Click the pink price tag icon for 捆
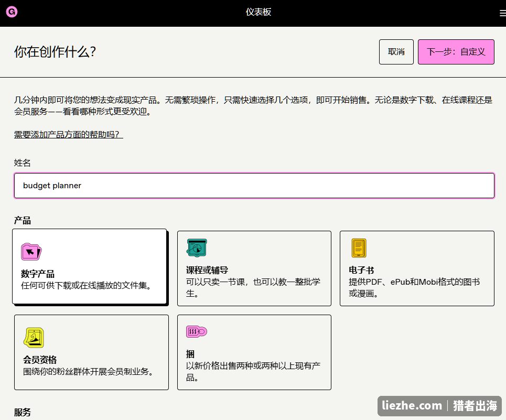Image resolution: width=506 pixels, height=420 pixels. (197, 331)
